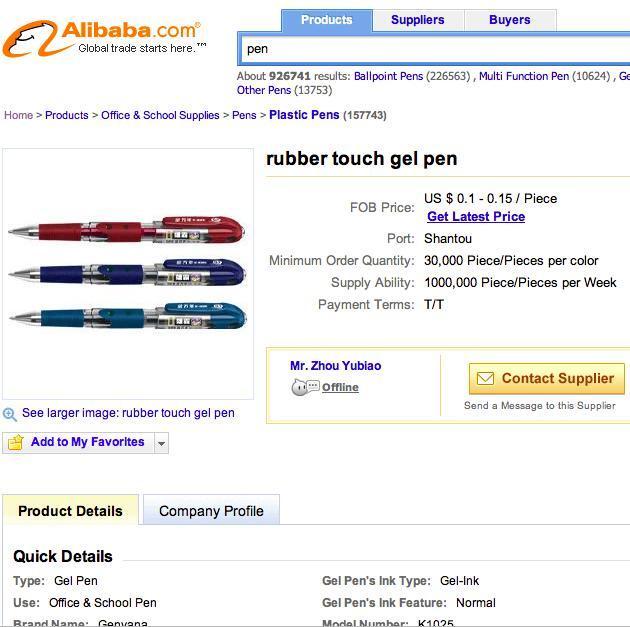
Task: Go to Office & School Supplies breadcrumb
Action: pos(160,115)
